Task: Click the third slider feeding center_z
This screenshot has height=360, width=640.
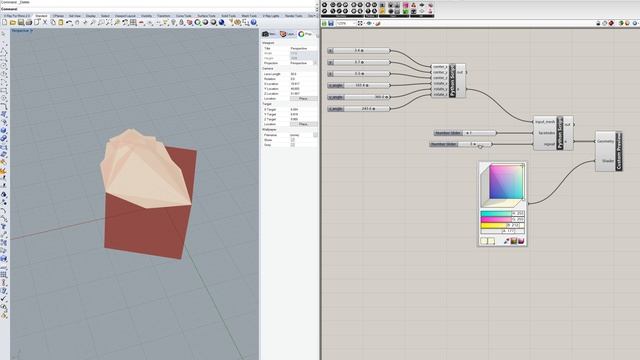Action: [359, 74]
